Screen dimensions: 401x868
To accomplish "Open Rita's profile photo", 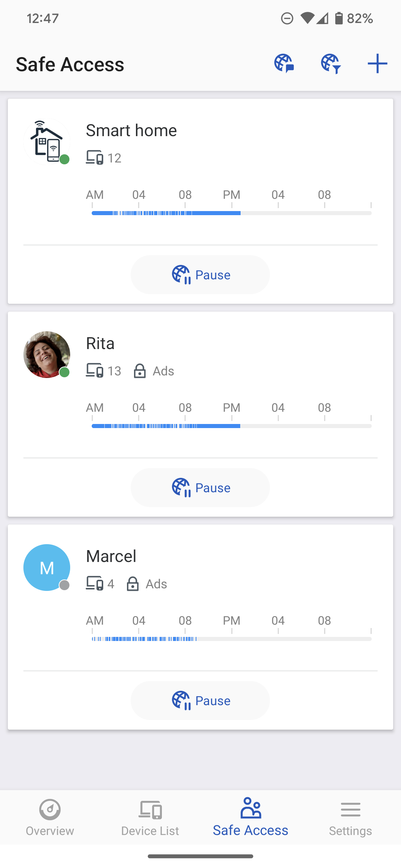I will (x=47, y=355).
